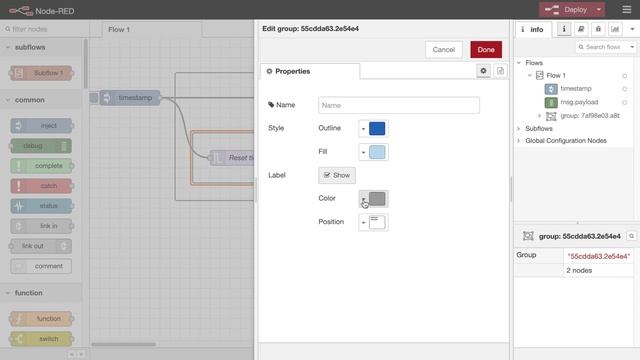Toggle the Show label checkbox
The height and width of the screenshot is (360, 640).
pos(337,175)
